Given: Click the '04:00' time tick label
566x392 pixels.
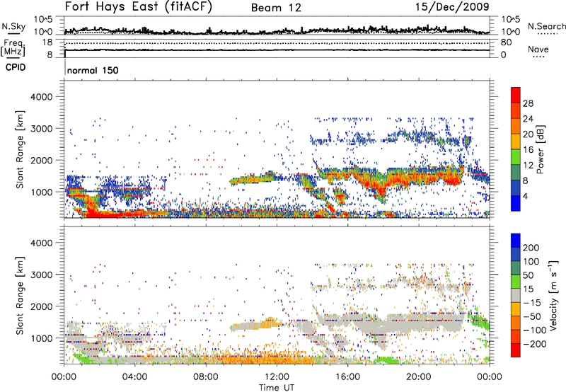Looking at the screenshot, I should [x=135, y=377].
